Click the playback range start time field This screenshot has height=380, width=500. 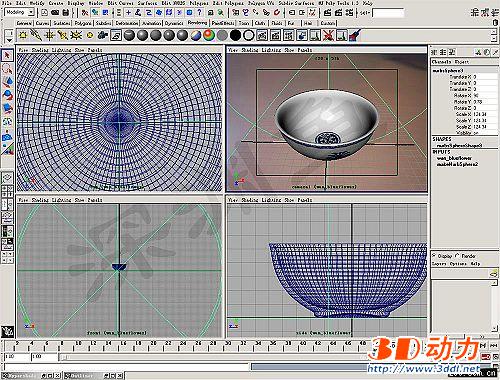coord(44,357)
